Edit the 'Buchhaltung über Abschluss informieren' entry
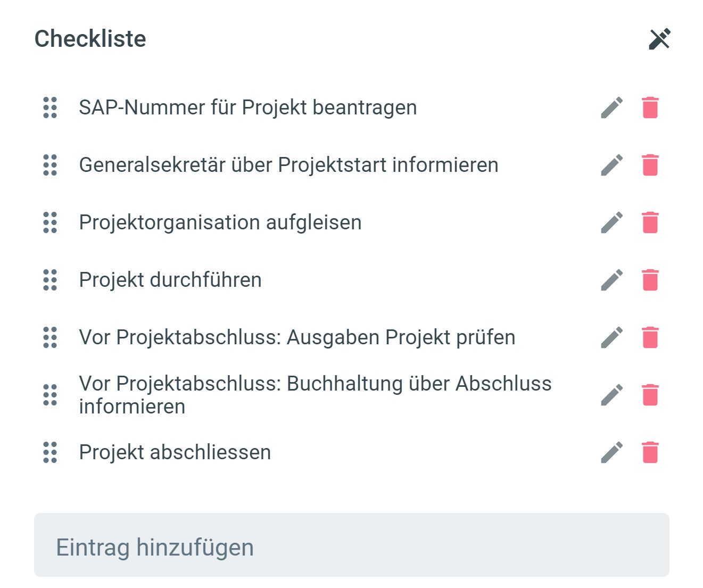The height and width of the screenshot is (588, 703). [x=612, y=395]
